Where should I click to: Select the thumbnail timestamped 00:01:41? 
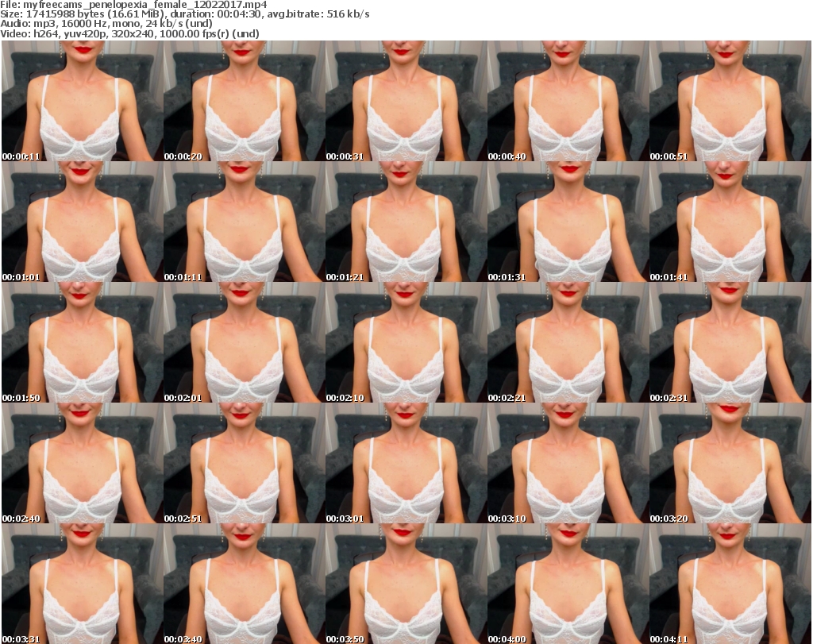730,222
